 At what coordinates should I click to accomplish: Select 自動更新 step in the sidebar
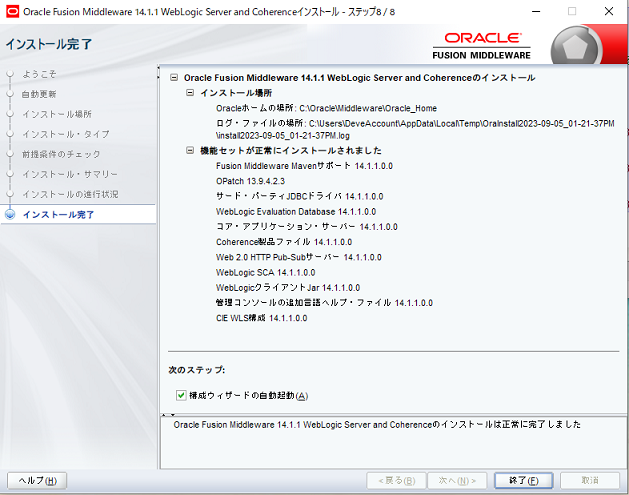(39, 94)
